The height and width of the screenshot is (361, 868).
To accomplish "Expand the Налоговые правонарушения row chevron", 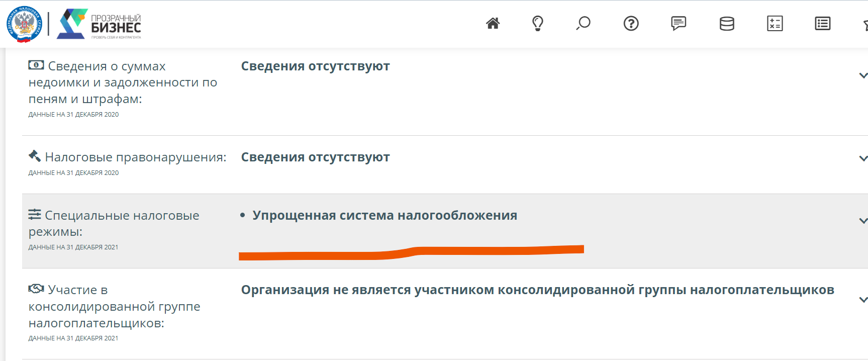I will point(863,158).
